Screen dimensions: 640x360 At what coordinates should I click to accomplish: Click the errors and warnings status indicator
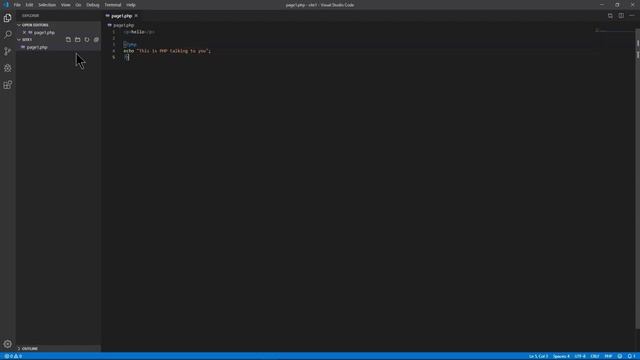13,356
